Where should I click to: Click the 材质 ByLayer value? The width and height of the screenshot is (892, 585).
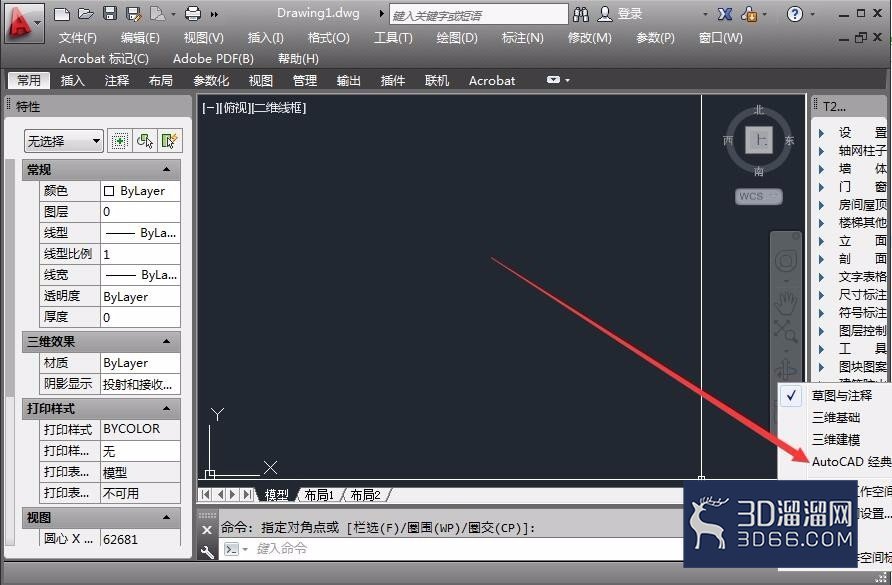pyautogui.click(x=141, y=362)
